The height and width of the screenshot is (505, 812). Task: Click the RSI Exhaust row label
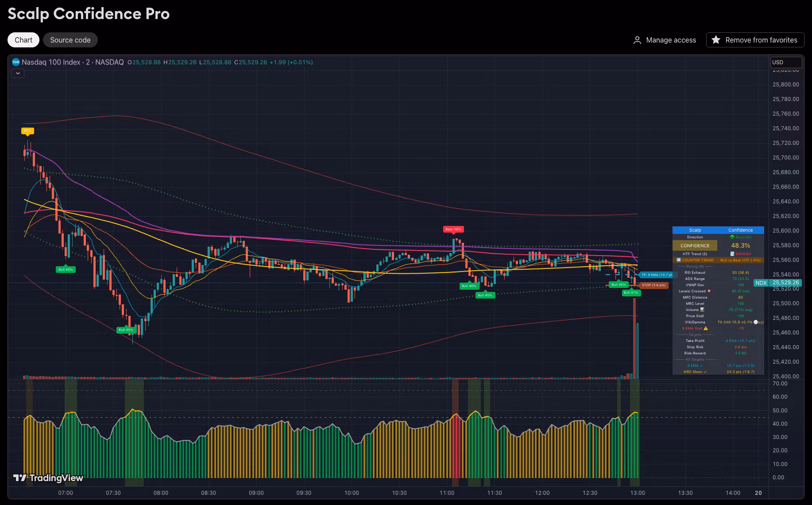(695, 272)
